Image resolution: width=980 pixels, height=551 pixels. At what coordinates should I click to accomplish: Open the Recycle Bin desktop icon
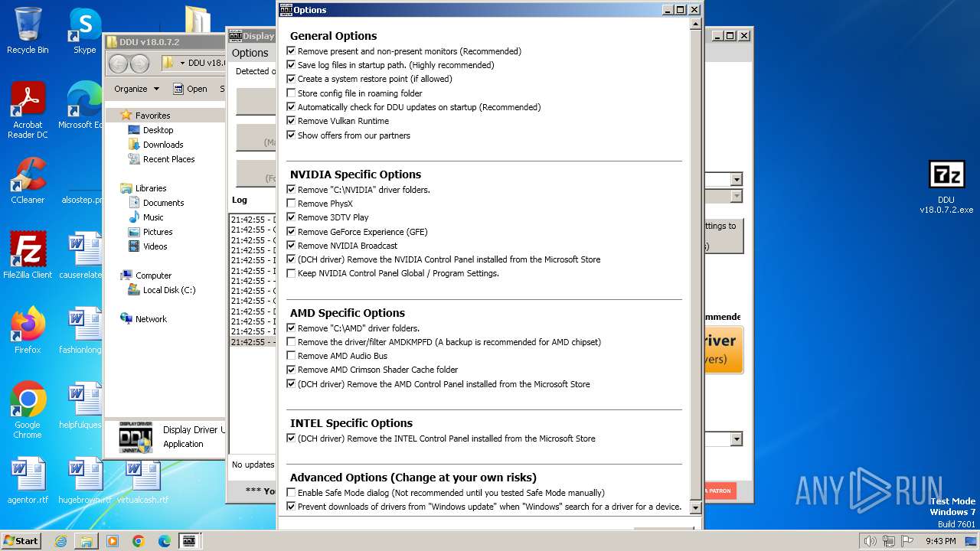[x=28, y=31]
